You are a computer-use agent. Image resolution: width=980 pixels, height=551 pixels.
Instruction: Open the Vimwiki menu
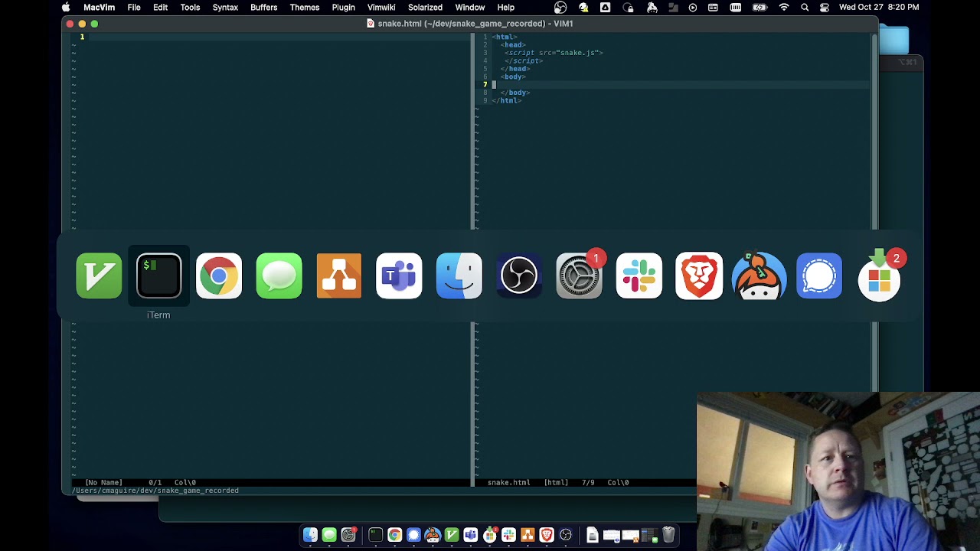pyautogui.click(x=381, y=8)
